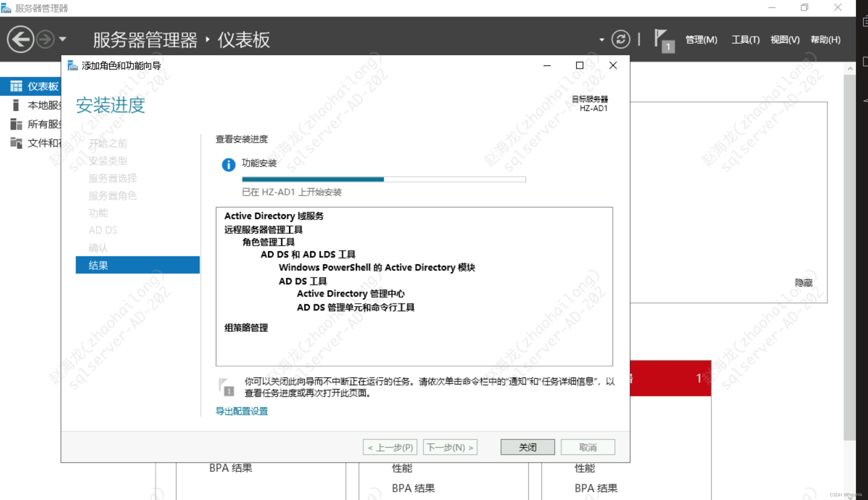Click the refresh dashboard icon

point(620,39)
